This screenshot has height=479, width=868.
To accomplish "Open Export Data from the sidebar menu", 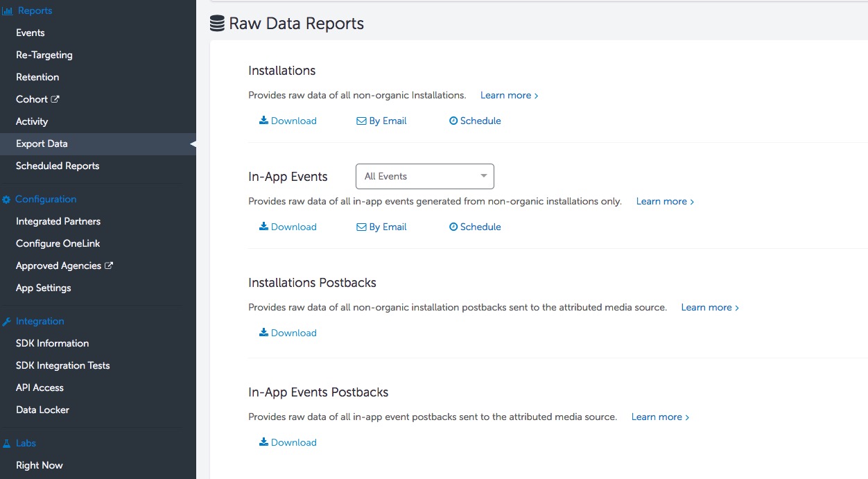I will (42, 143).
